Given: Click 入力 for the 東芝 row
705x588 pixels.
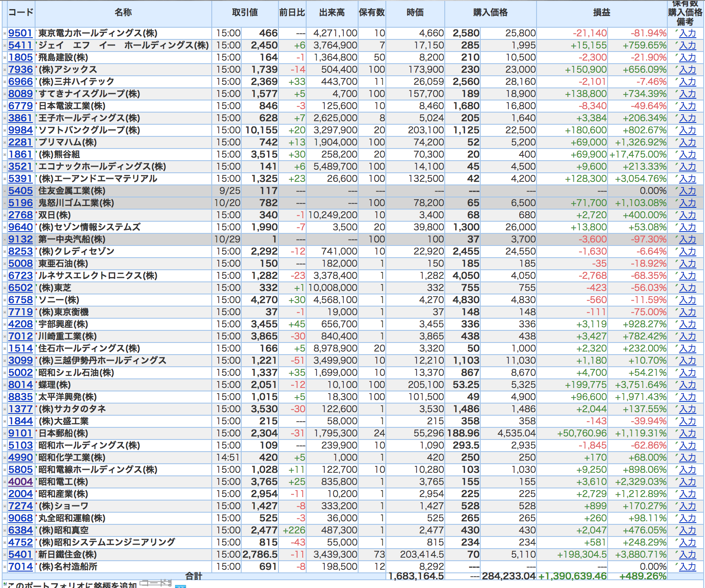Looking at the screenshot, I should (688, 288).
